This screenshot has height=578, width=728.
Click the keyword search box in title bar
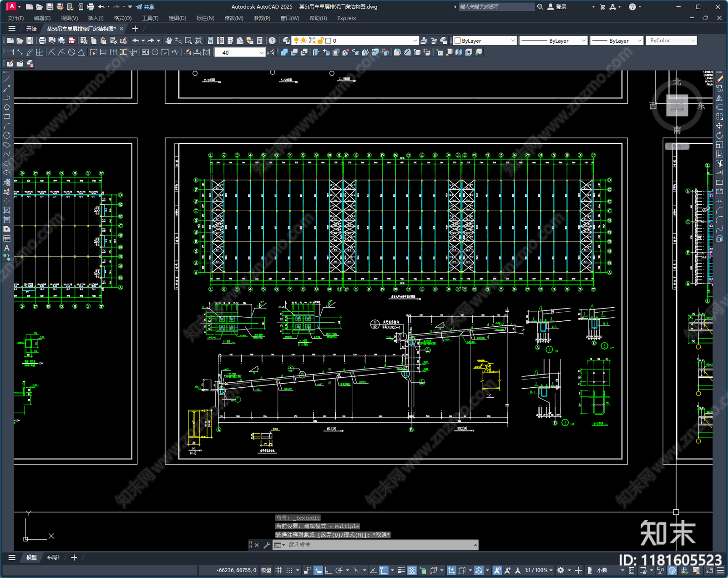496,7
